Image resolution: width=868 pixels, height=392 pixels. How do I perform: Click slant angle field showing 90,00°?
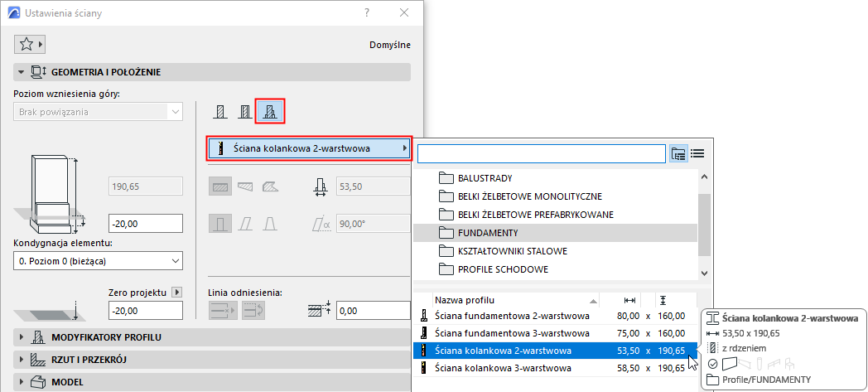(373, 224)
